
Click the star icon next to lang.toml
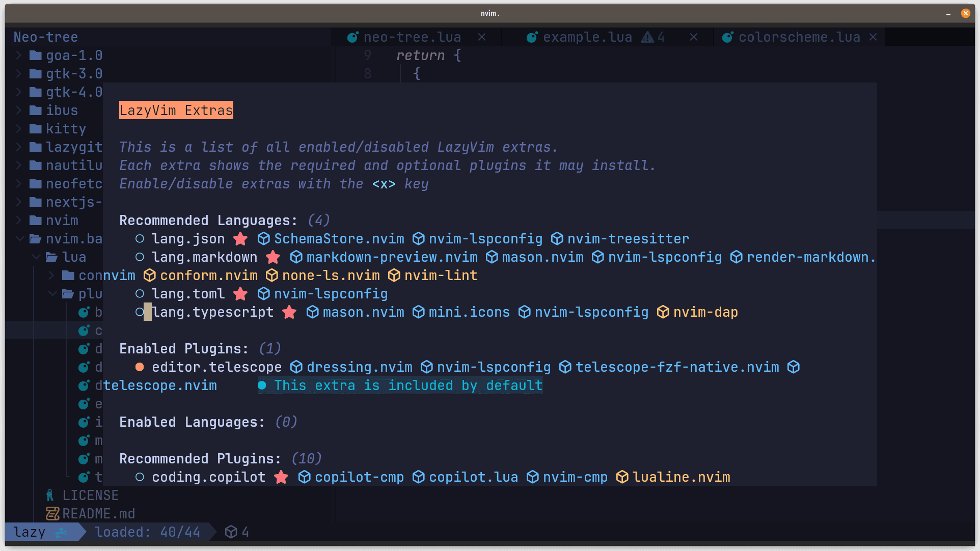tap(240, 294)
